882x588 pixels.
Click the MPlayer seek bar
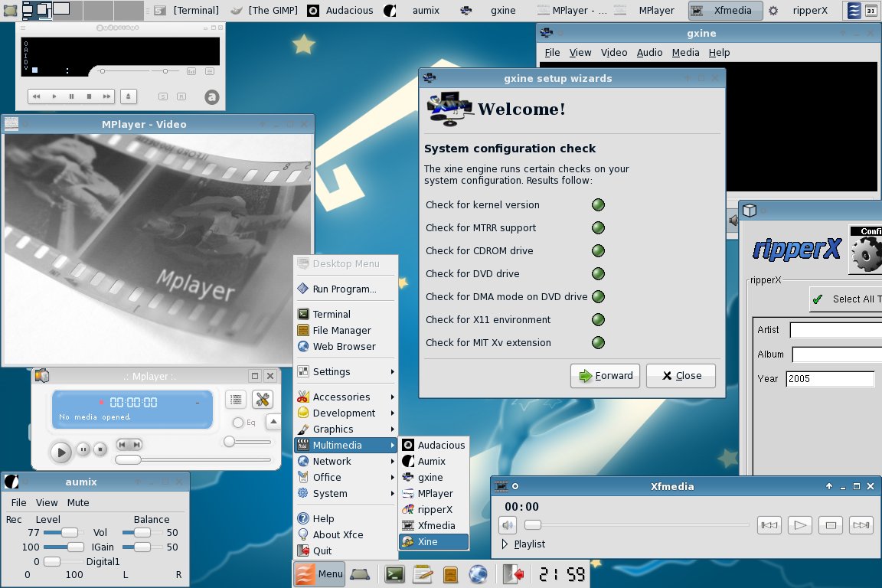193,459
